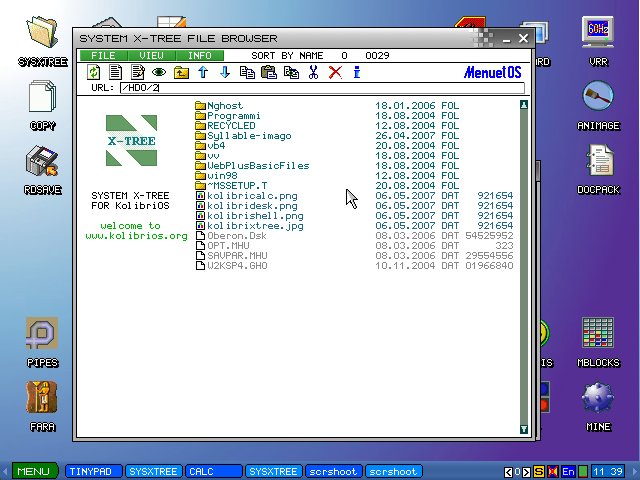The height and width of the screenshot is (480, 640).
Task: Open the VIEW menu
Action: (x=151, y=55)
